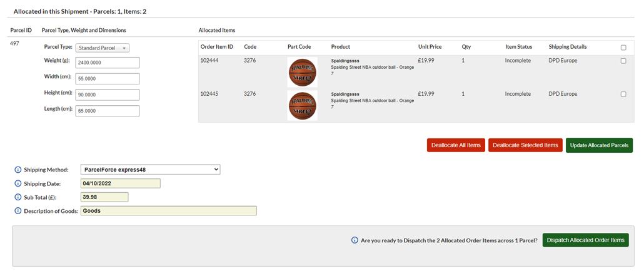Click Dispatch Allocated Order Items button
The width and height of the screenshot is (644, 273).
pos(585,240)
